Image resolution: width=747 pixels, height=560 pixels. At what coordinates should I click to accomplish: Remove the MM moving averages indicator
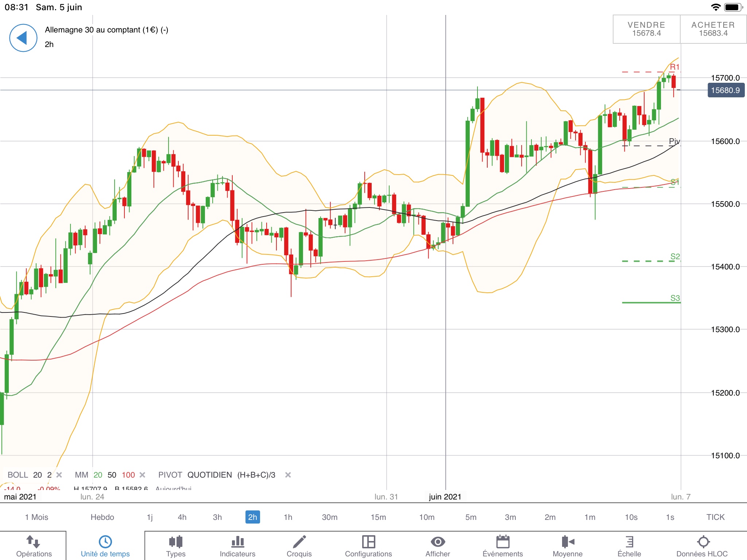click(x=143, y=475)
